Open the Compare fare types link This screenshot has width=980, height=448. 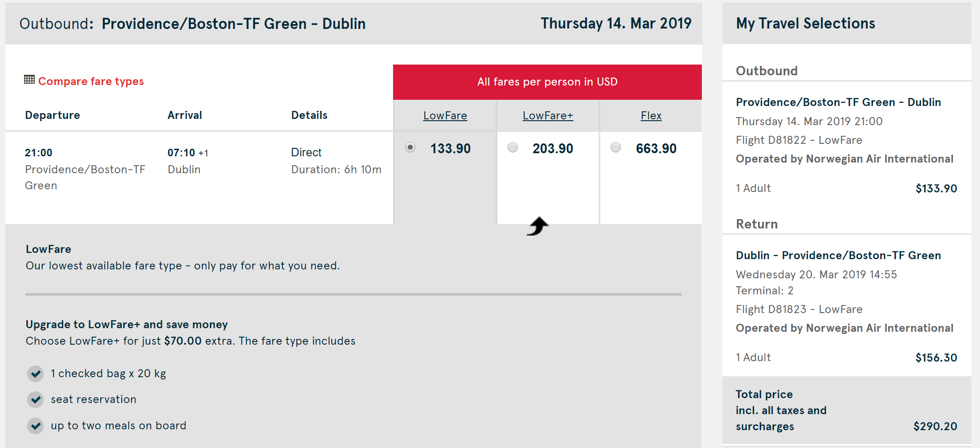pos(91,81)
